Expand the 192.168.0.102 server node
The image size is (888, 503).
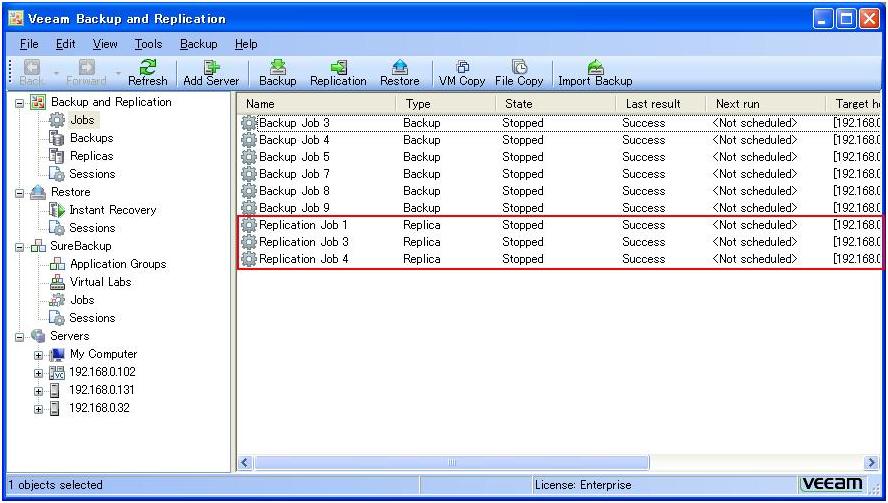pyautogui.click(x=38, y=373)
